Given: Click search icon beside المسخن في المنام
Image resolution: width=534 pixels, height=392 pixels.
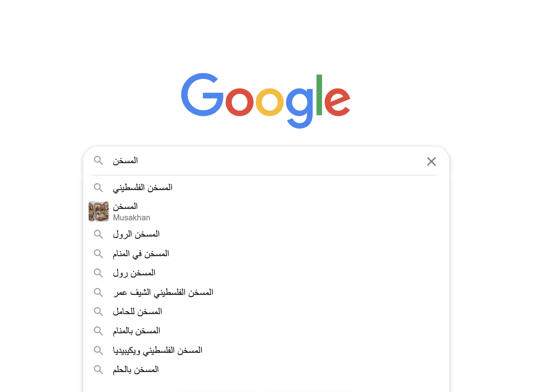Looking at the screenshot, I should (x=98, y=254).
